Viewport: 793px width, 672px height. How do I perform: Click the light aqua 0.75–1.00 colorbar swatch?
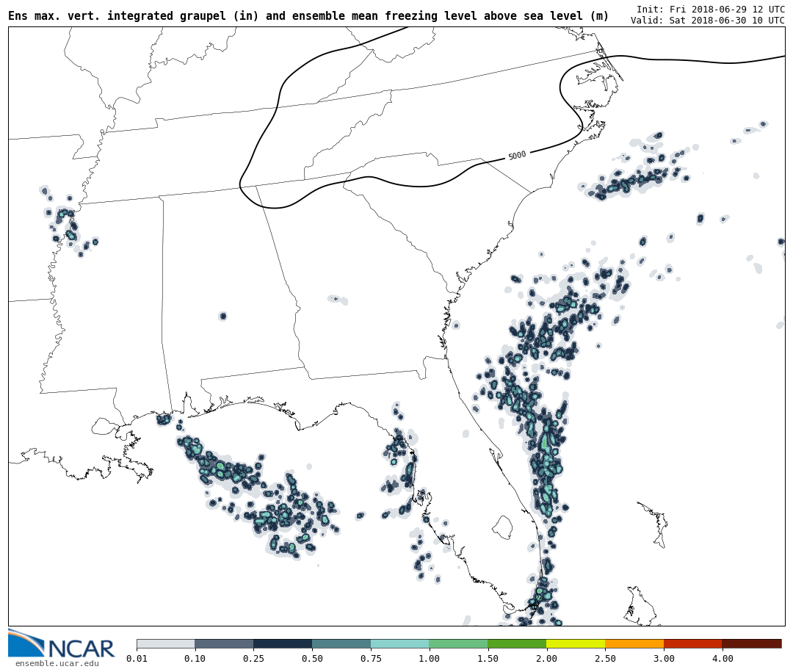399,643
